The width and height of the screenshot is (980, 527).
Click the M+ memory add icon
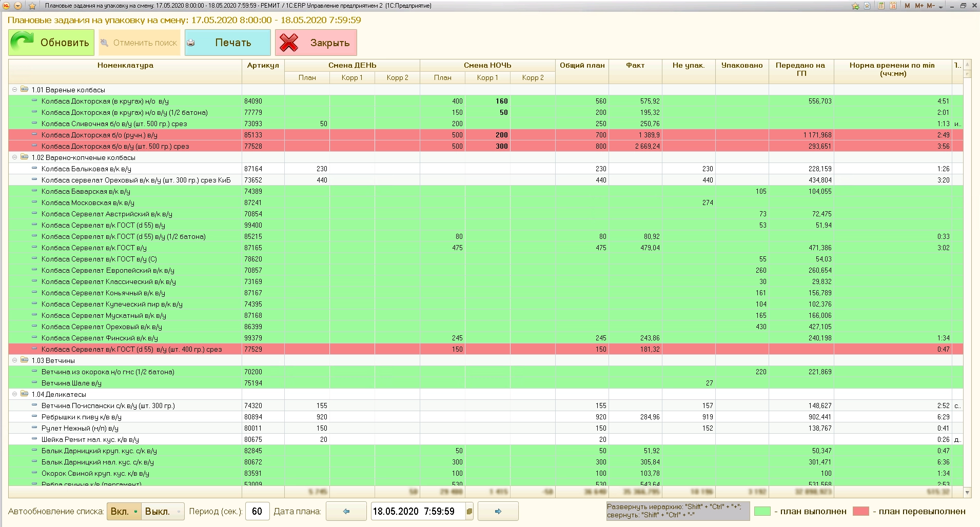tap(919, 6)
